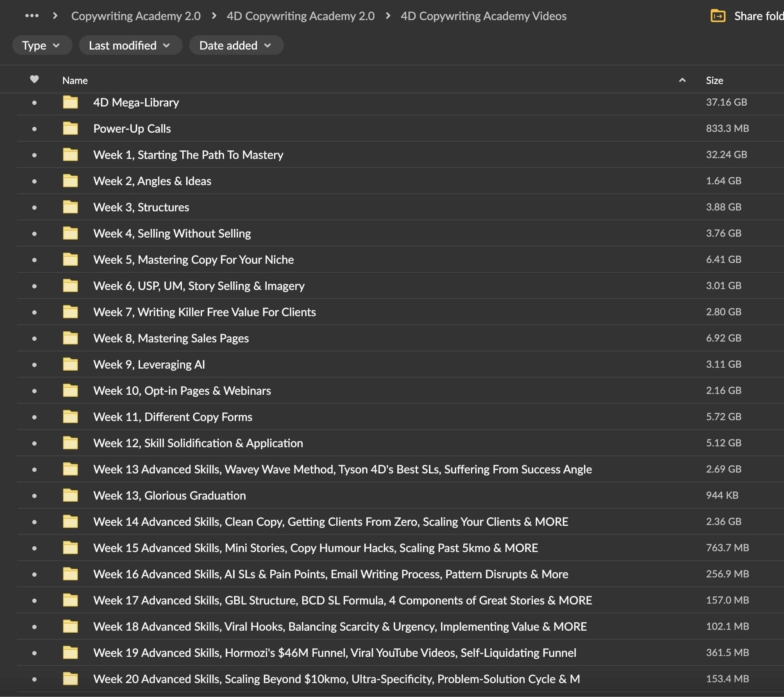Screen dimensions: 784x697
Task: Open Week 20 Advanced Skills, Scaling Beyond $10kmo
Action: pyautogui.click(x=336, y=679)
